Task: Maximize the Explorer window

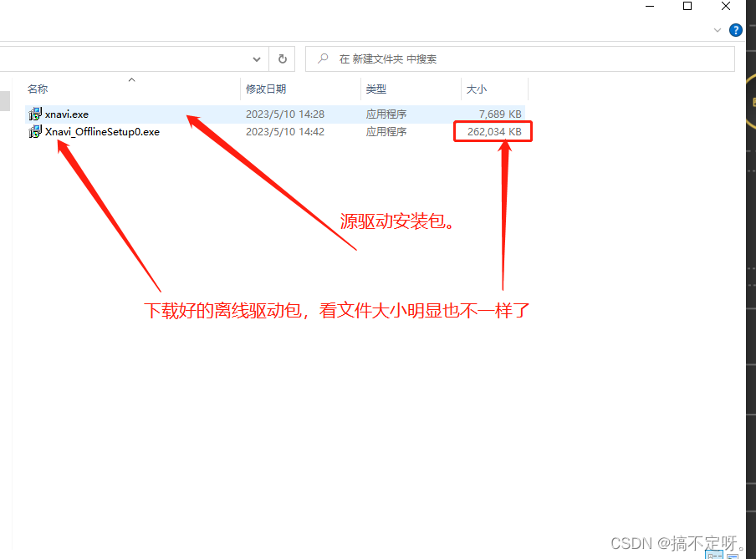Action: click(x=687, y=6)
